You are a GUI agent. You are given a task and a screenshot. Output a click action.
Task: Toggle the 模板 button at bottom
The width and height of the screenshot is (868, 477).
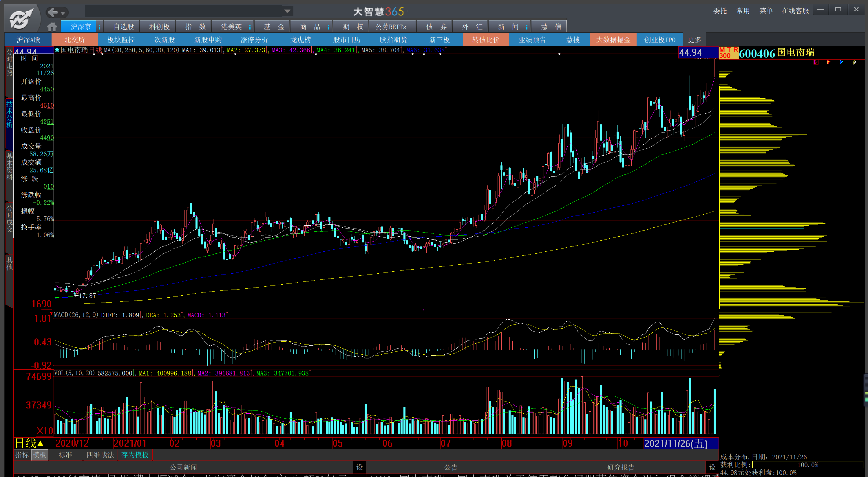click(x=39, y=455)
